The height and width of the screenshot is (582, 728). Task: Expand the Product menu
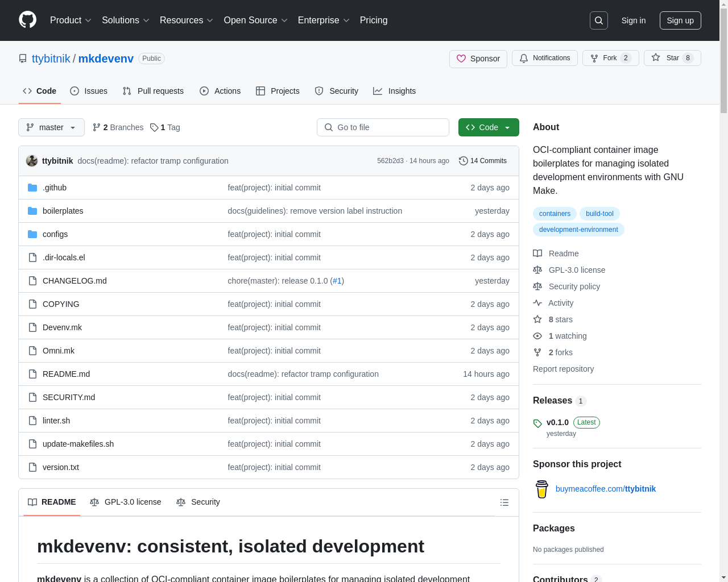coord(71,20)
